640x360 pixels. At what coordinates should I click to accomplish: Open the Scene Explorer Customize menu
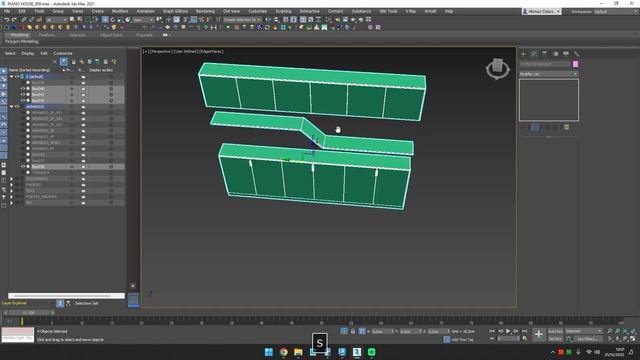click(63, 53)
